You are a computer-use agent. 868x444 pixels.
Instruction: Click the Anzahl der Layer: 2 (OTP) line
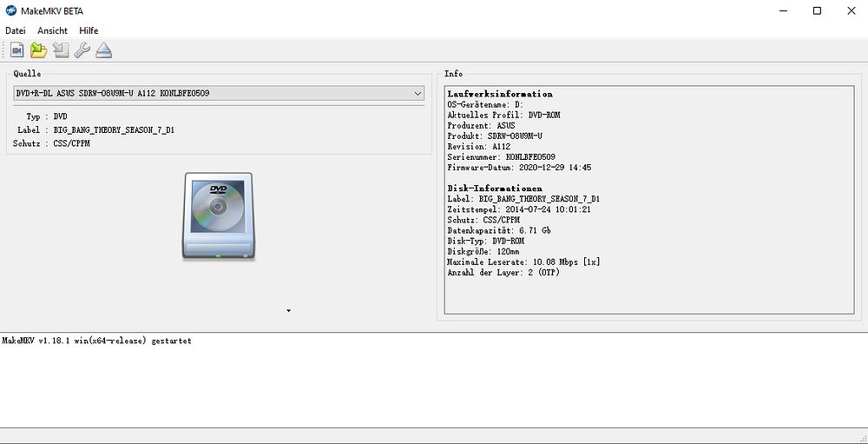click(503, 273)
